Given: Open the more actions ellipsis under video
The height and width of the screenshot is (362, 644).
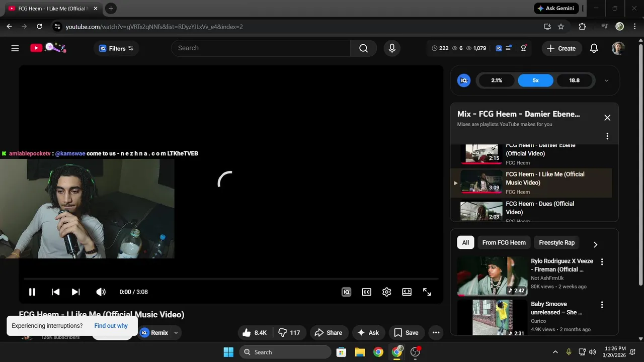Looking at the screenshot, I should 436,332.
